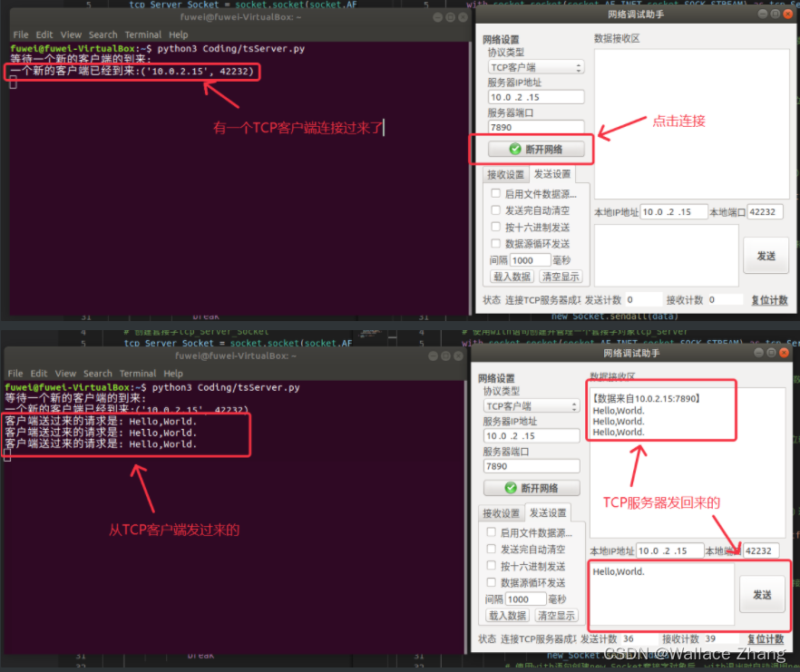Click 发送 button in lower 网络调试助手
This screenshot has width=800, height=672.
(762, 594)
